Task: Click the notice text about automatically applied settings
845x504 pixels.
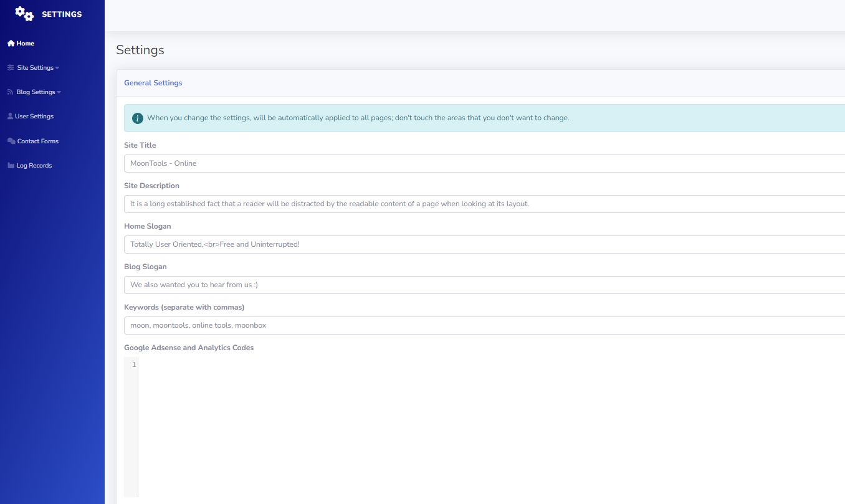Action: [x=358, y=118]
